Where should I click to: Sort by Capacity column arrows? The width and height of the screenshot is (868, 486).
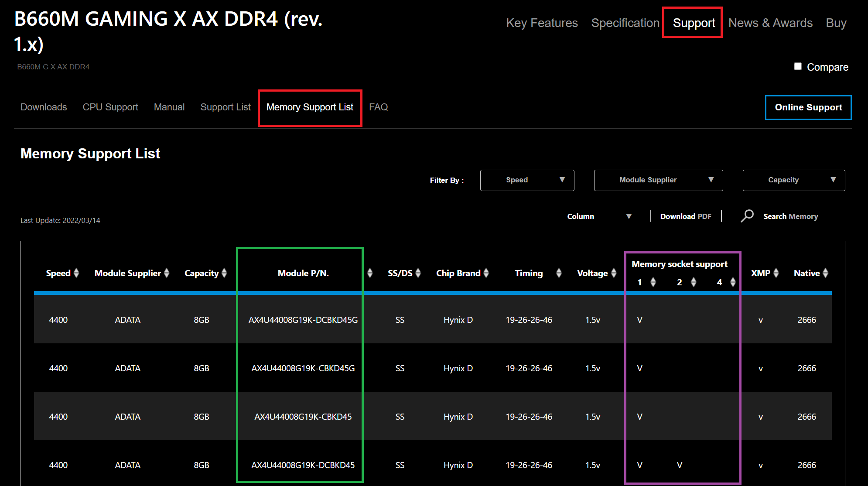point(224,273)
